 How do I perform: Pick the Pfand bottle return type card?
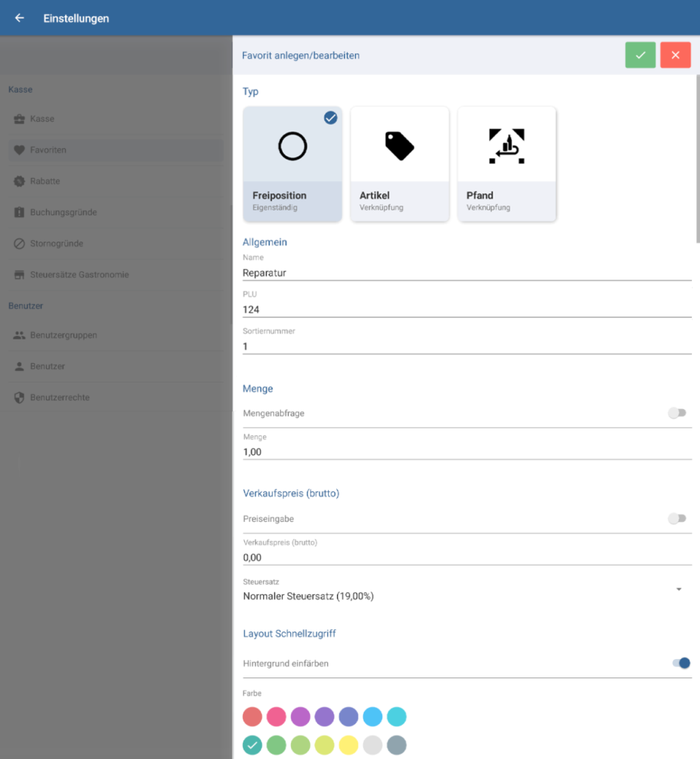[x=507, y=163]
